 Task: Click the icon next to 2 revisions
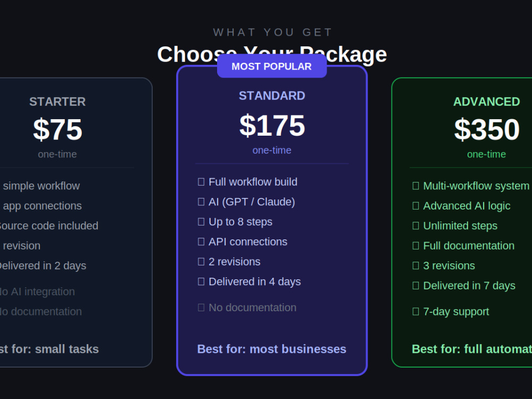click(201, 262)
